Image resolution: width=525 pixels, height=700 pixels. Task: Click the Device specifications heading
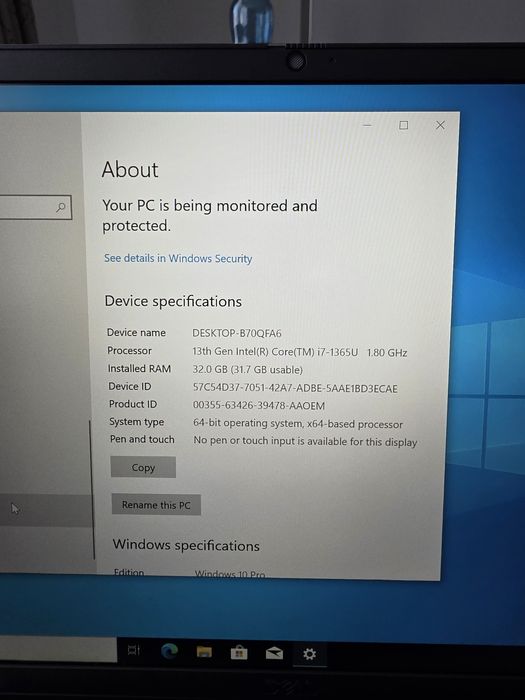coord(173,301)
